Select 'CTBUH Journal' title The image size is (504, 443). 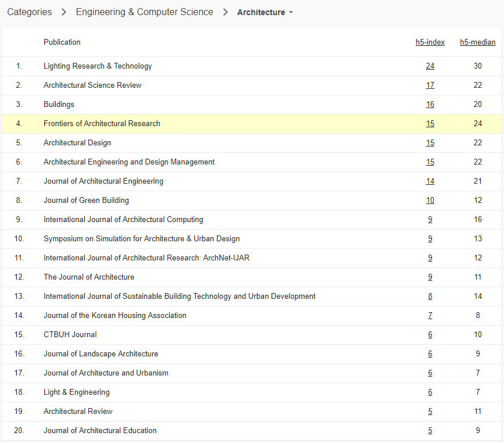(70, 335)
